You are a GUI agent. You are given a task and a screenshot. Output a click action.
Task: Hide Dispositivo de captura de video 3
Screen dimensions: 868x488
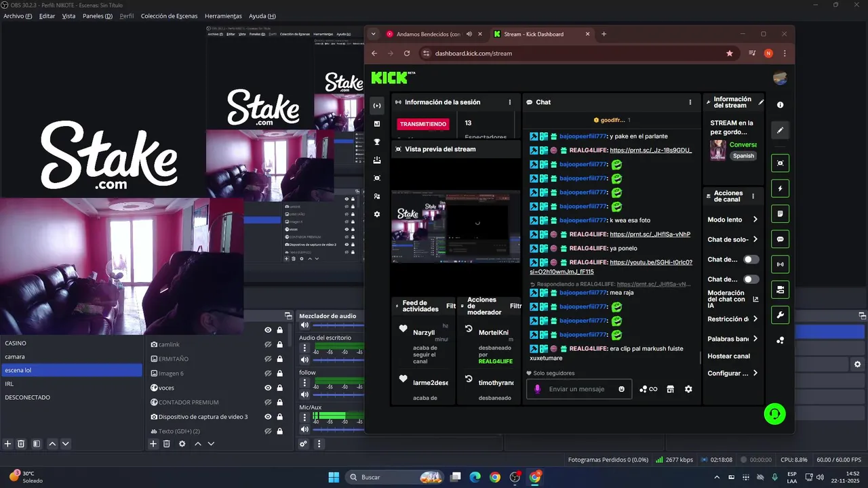(x=268, y=417)
